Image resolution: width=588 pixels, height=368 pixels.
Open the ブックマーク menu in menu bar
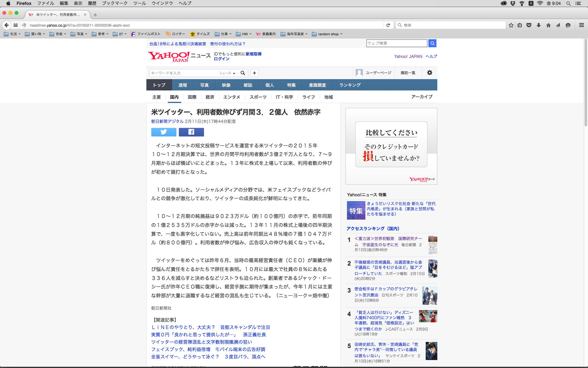115,3
